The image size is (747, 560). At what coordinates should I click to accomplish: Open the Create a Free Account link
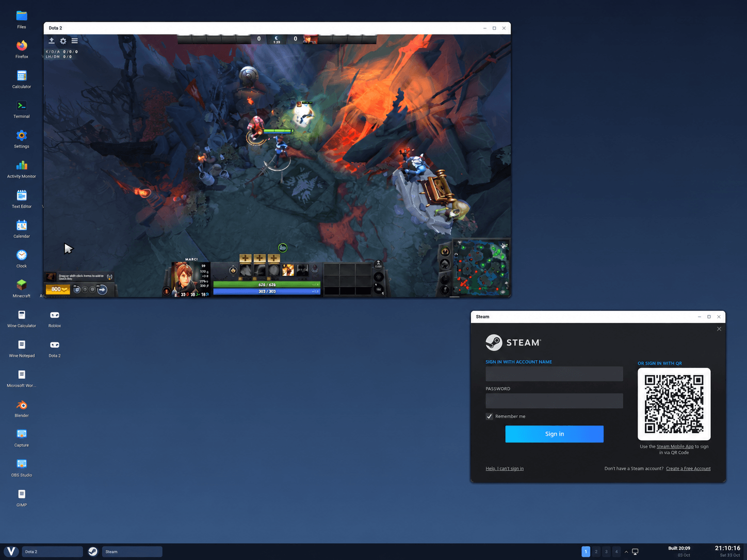pos(688,469)
